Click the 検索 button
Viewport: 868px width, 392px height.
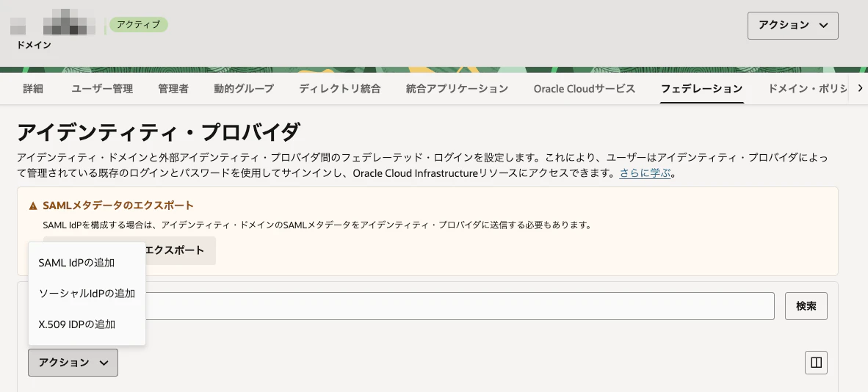click(x=806, y=306)
